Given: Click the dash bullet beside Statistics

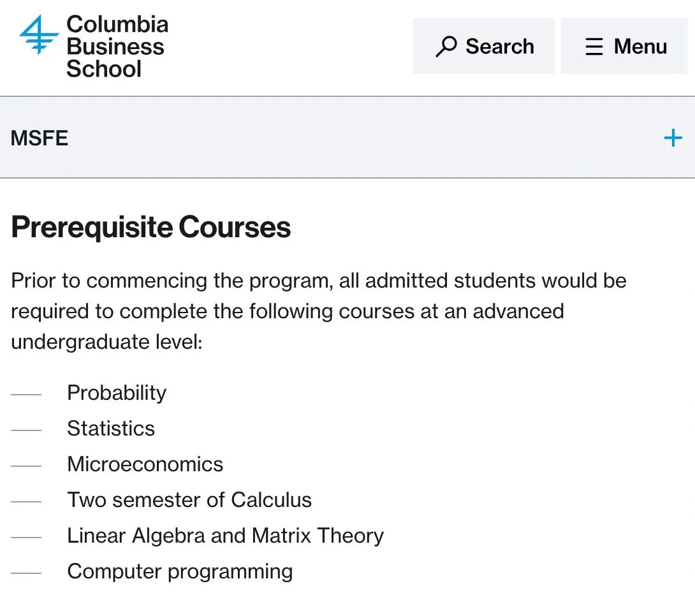Looking at the screenshot, I should coord(26,430).
